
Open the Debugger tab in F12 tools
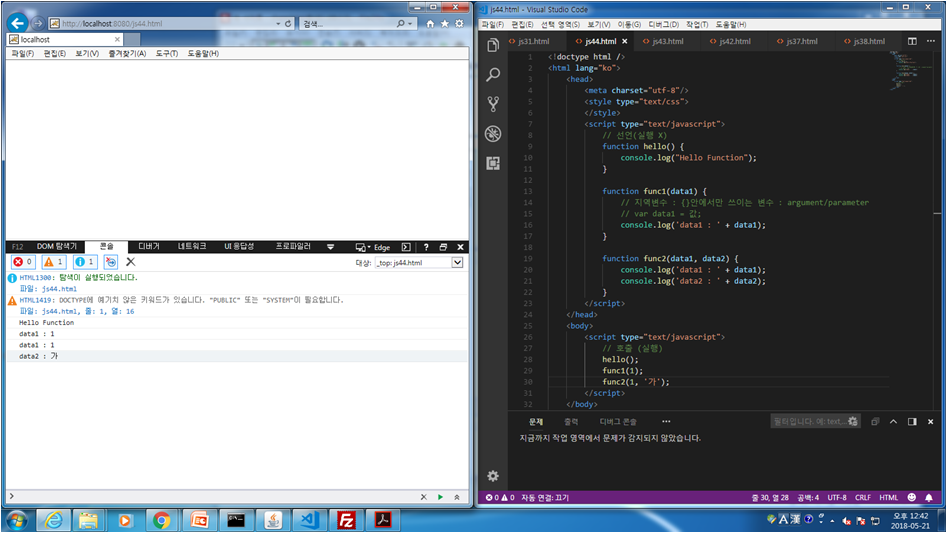149,246
